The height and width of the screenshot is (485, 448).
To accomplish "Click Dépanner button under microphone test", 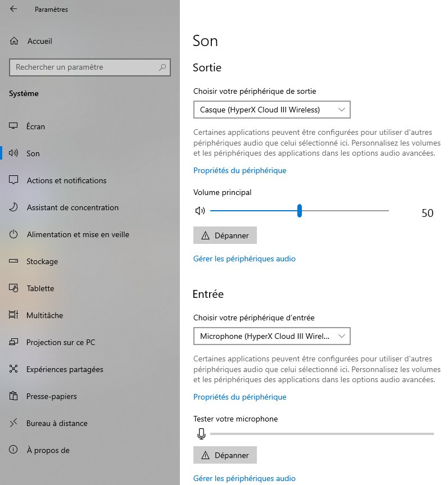I will (x=225, y=455).
